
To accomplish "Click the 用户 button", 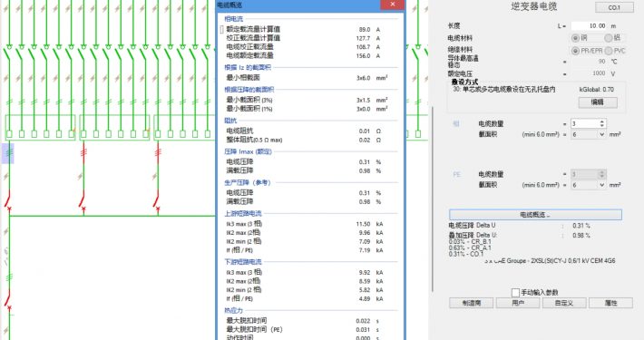I will tap(518, 303).
